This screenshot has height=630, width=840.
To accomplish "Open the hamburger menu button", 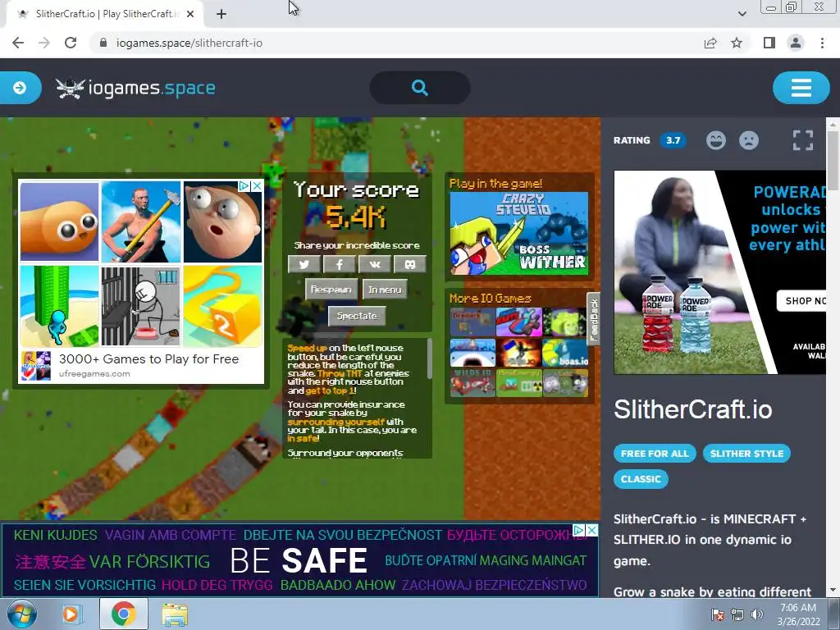I will [x=801, y=88].
